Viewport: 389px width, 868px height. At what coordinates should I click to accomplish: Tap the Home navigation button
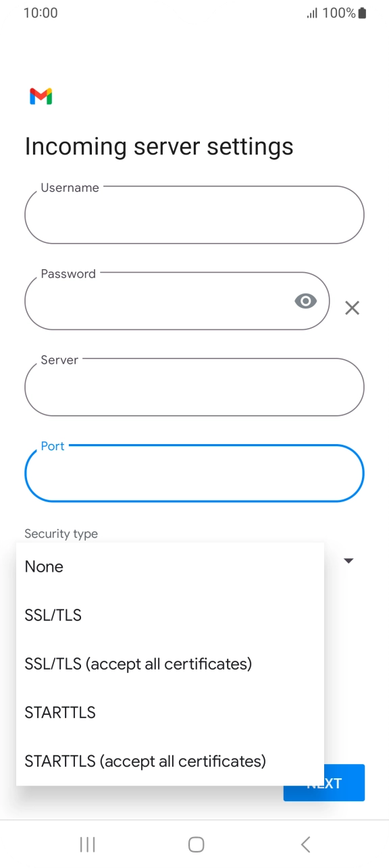pos(195,844)
